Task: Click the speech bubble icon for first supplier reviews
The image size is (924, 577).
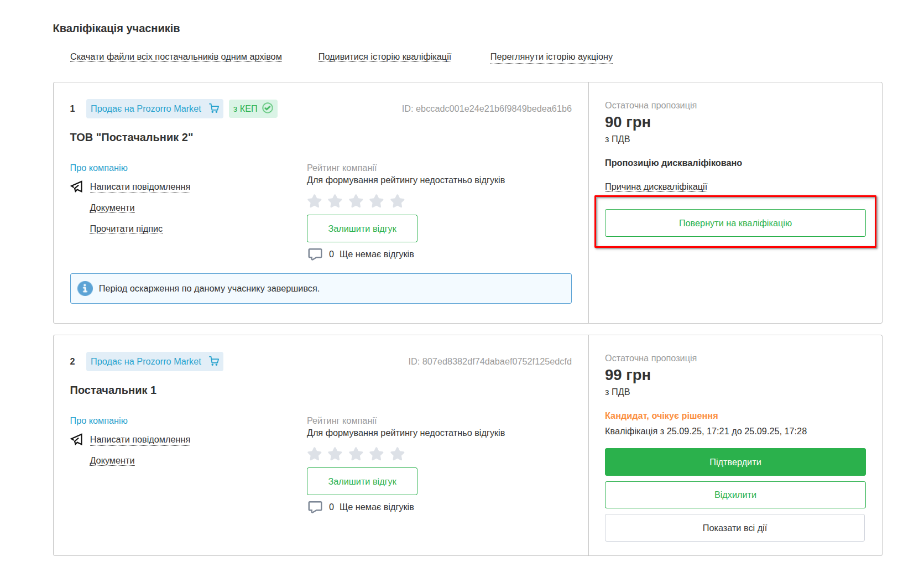Action: (x=315, y=254)
